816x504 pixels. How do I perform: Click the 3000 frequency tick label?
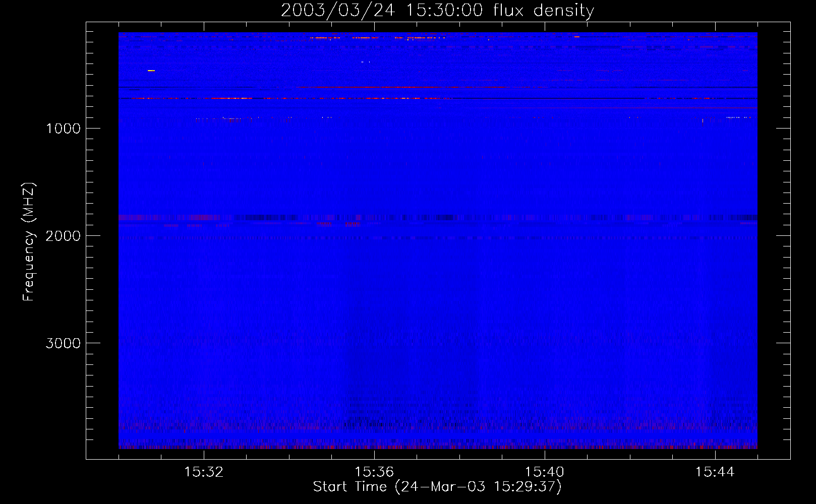tap(63, 343)
